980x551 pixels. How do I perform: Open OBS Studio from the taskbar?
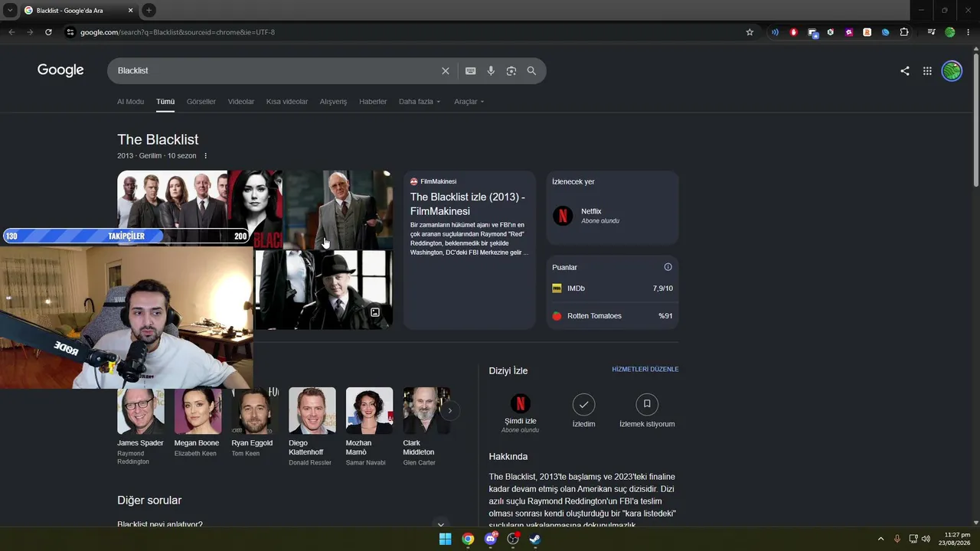[513, 539]
